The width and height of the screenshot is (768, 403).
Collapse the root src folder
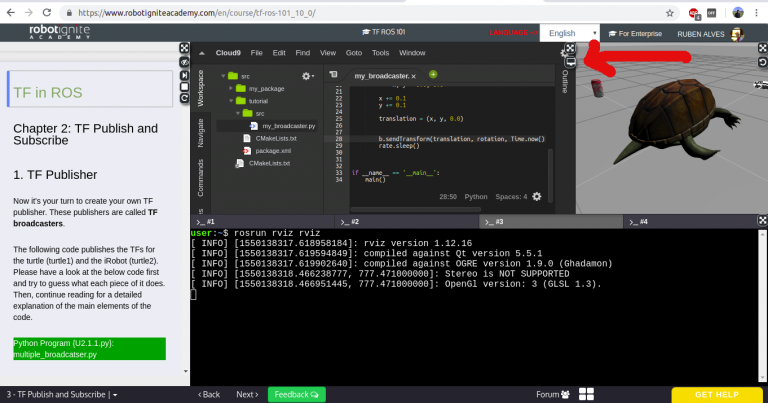(x=223, y=76)
